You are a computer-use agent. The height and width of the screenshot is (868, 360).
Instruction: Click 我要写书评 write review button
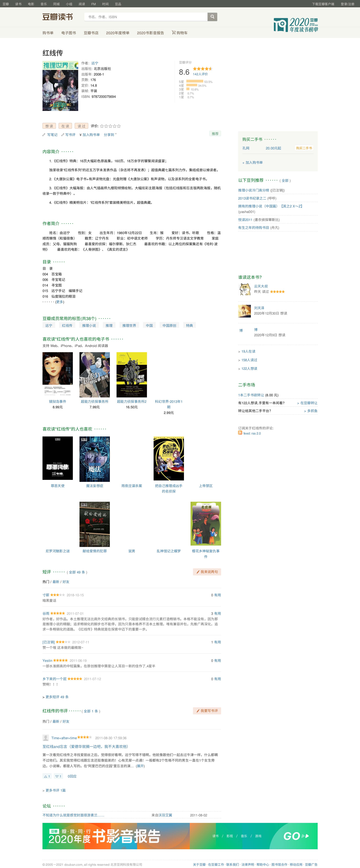coord(207,711)
